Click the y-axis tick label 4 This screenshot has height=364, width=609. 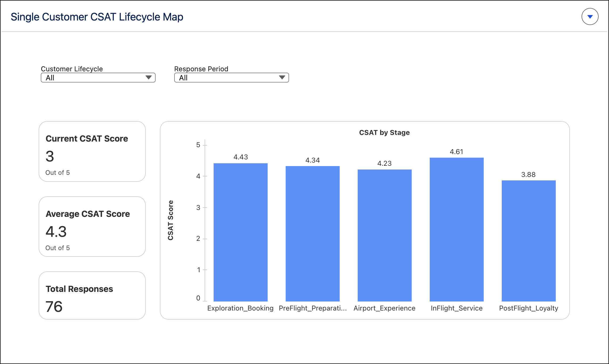pyautogui.click(x=198, y=176)
